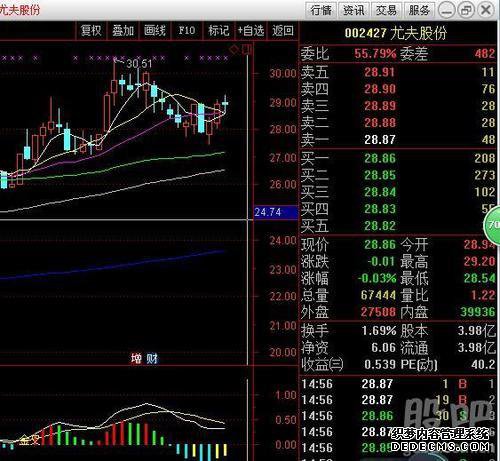
Task: Close the stock software window
Action: pyautogui.click(x=486, y=10)
